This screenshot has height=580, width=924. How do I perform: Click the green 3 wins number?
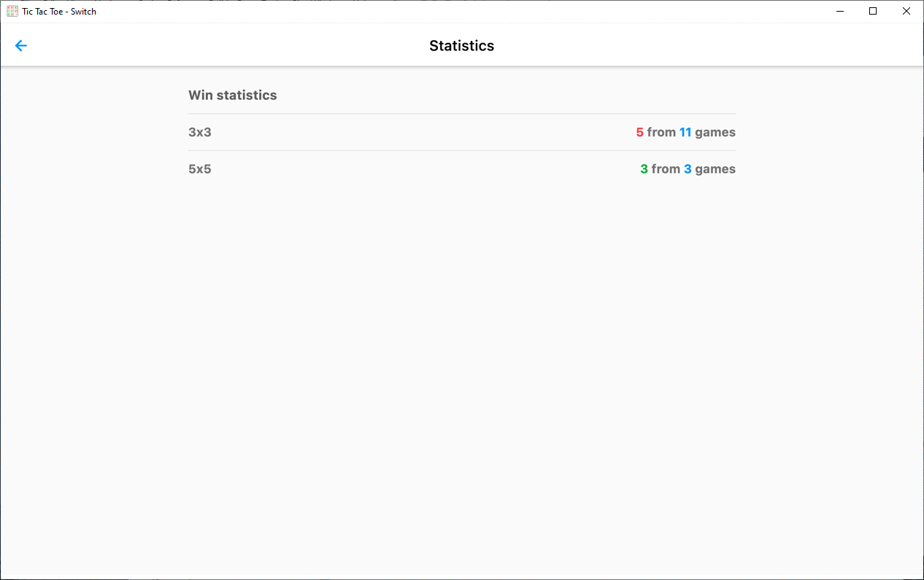[x=644, y=169]
